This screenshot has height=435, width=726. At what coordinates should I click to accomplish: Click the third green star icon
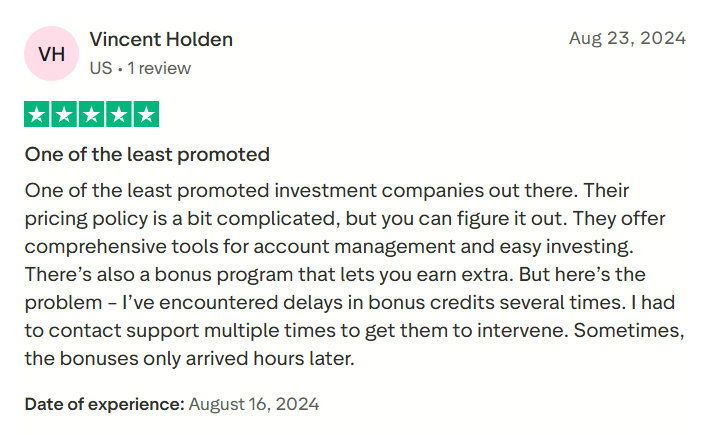point(91,114)
